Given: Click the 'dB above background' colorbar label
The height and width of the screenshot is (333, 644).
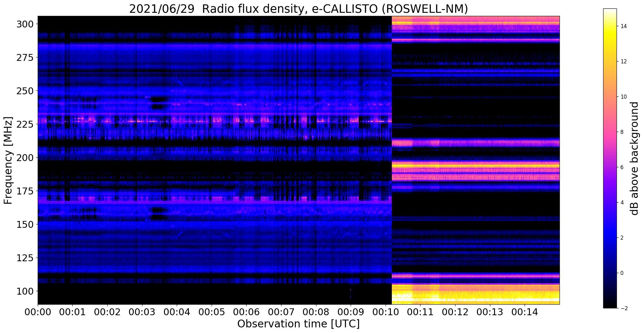Looking at the screenshot, I should pyautogui.click(x=634, y=158).
